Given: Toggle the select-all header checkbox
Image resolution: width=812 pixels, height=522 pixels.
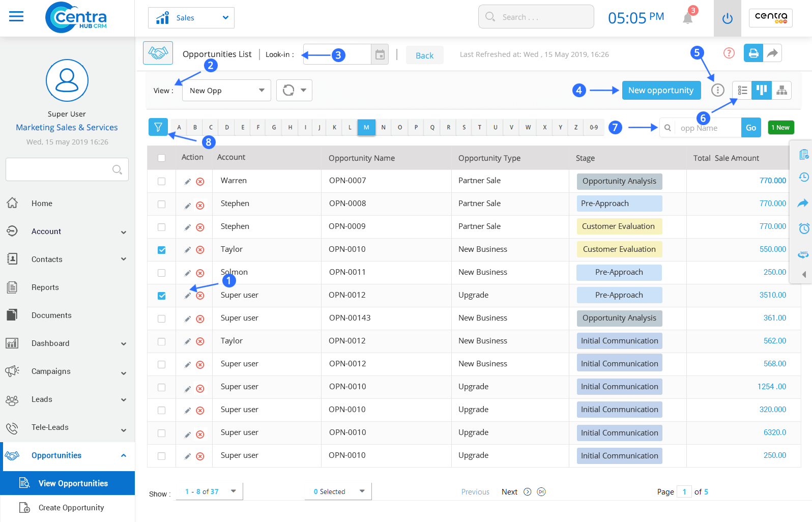Looking at the screenshot, I should point(162,158).
